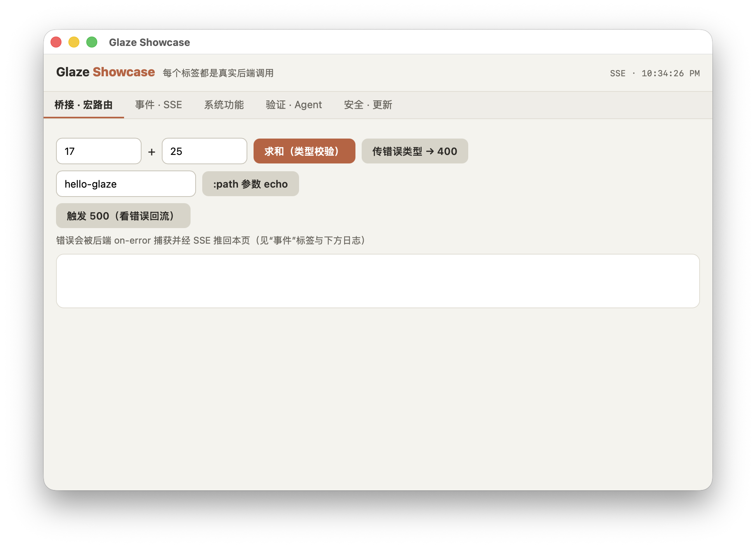Click the Glaze Showcase window title
The image size is (756, 548).
coord(149,42)
